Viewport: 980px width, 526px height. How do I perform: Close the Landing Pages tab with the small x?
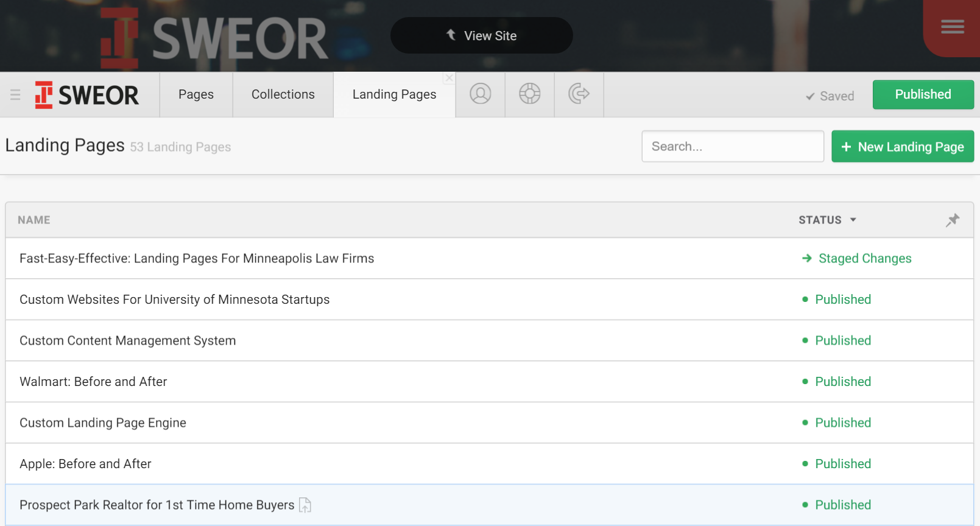(x=449, y=78)
